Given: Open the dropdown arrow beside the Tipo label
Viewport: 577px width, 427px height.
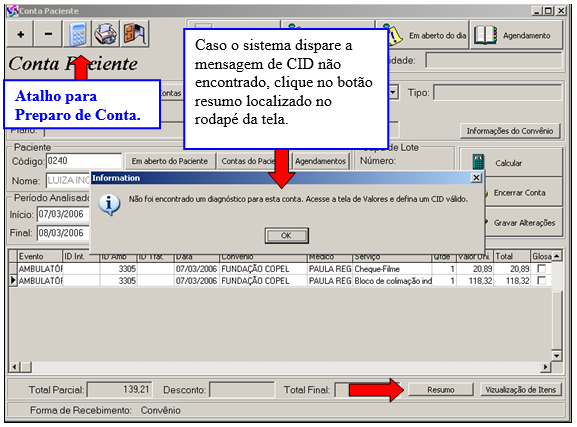Looking at the screenshot, I should point(393,92).
